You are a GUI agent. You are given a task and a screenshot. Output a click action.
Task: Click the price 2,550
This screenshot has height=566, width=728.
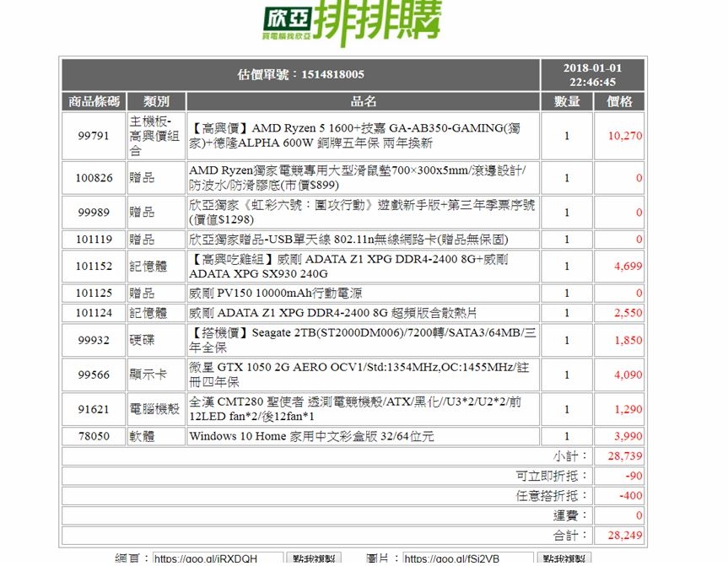(628, 313)
